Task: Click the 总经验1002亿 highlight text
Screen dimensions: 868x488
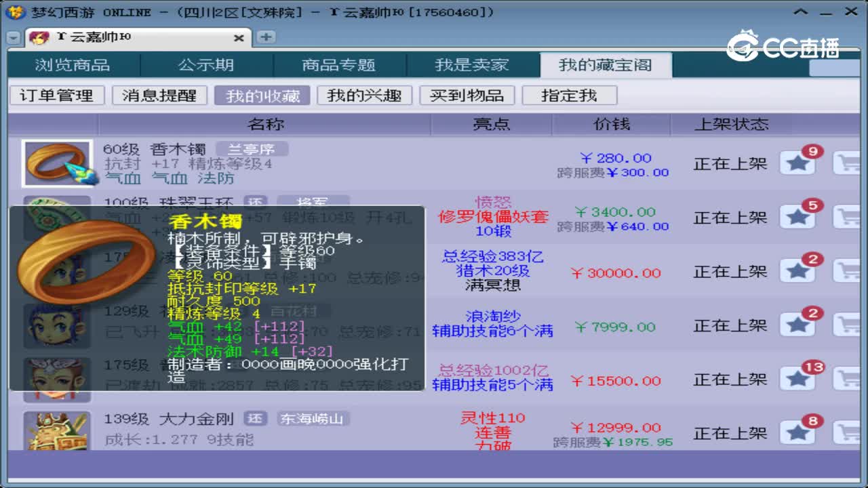Action: [x=493, y=370]
